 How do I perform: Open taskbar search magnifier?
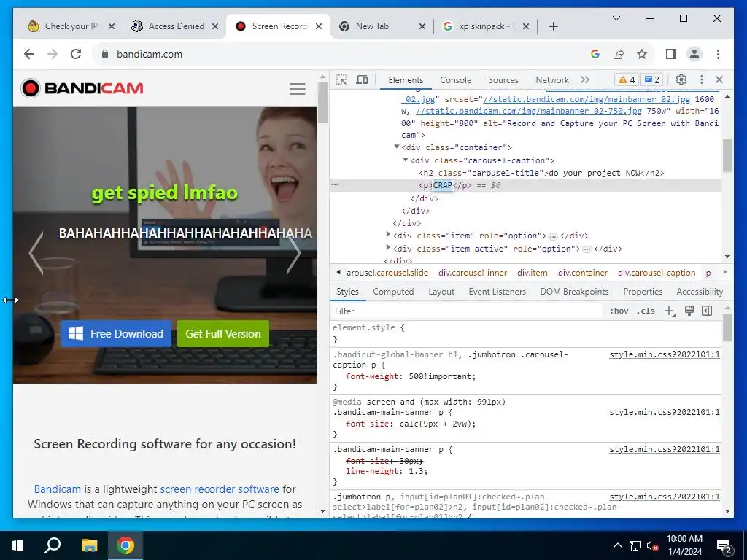[x=53, y=545]
